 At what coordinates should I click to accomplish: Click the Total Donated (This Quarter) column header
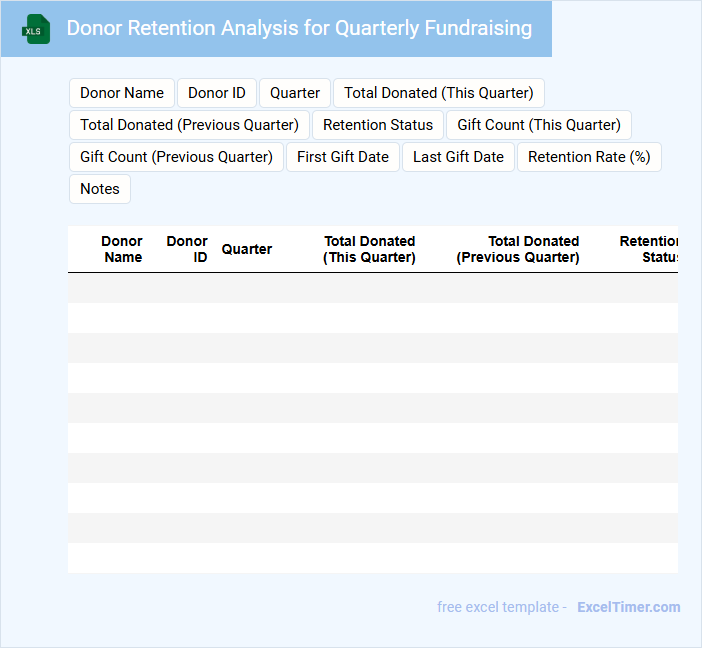click(x=369, y=249)
